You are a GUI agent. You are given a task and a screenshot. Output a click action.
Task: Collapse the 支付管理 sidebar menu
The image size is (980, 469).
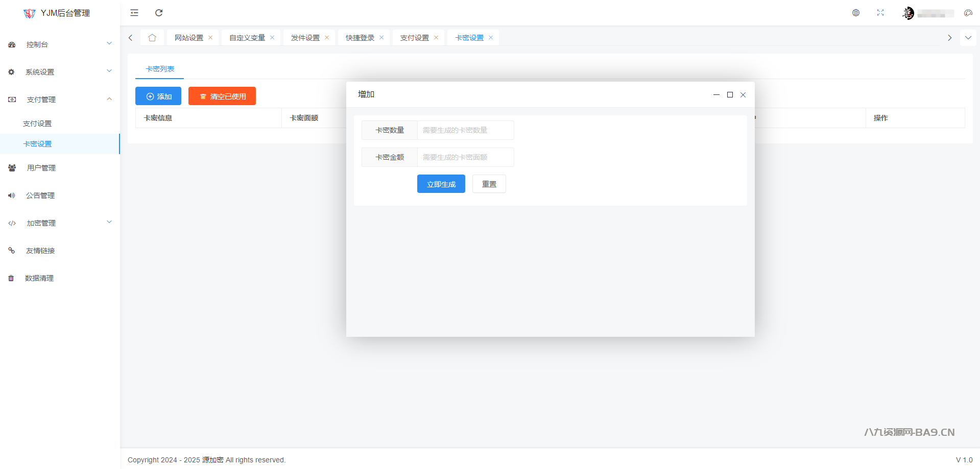pyautogui.click(x=60, y=100)
